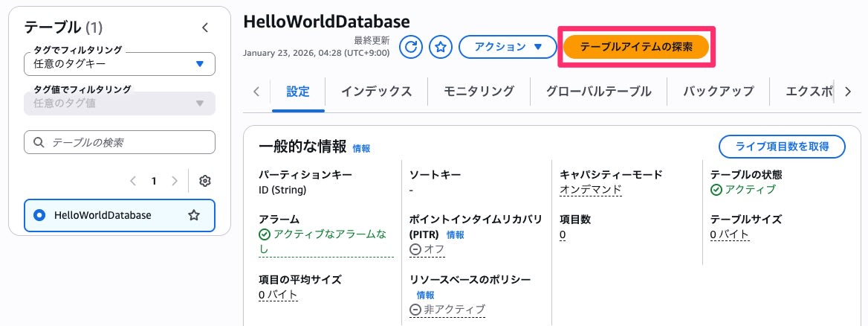Click the オンデマンド capacity mode value
Image resolution: width=868 pixels, height=326 pixels.
tap(591, 191)
